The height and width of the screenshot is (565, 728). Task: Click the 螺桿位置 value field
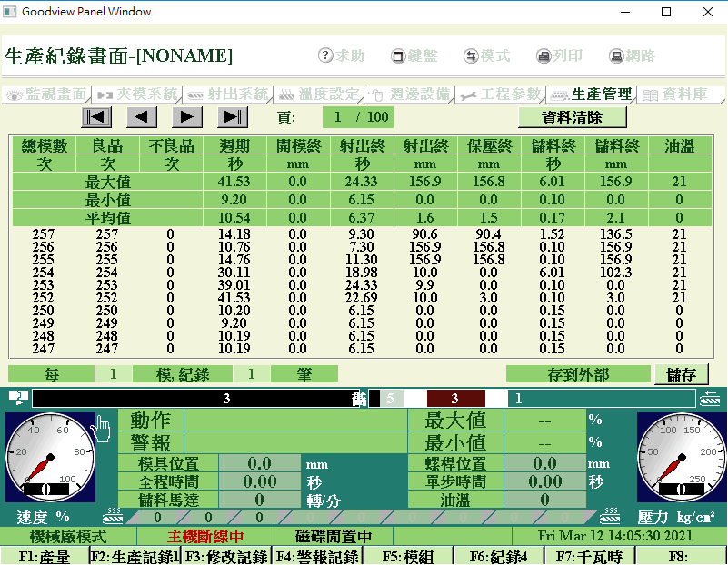[544, 463]
